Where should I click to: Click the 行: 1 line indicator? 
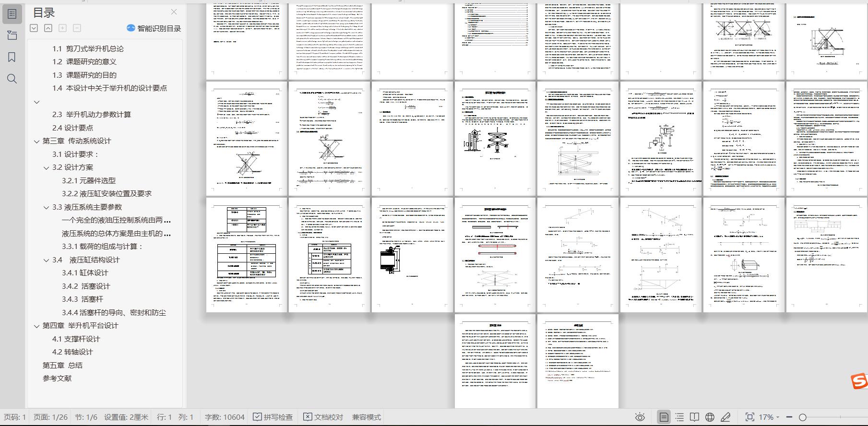click(164, 417)
